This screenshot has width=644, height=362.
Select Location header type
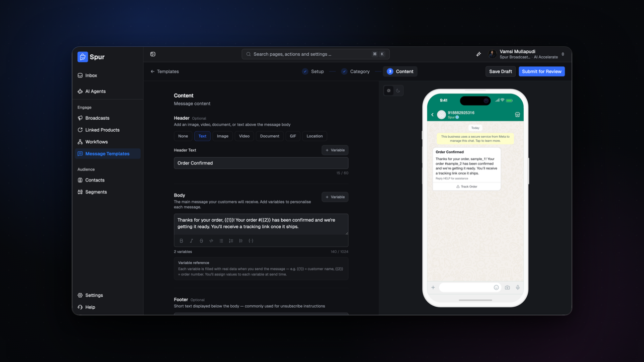pos(315,136)
